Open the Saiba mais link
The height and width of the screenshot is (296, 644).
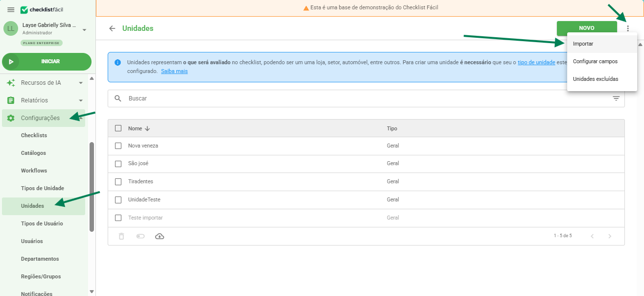[174, 71]
